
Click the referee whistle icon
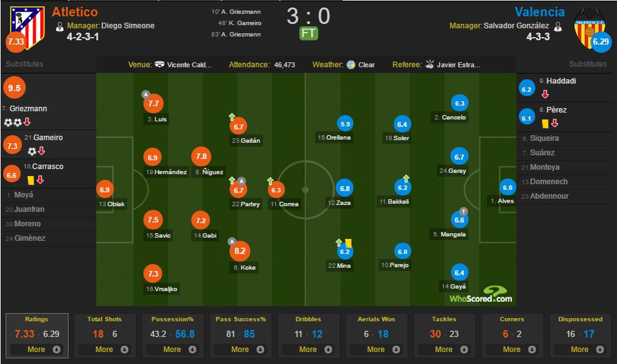(x=430, y=64)
